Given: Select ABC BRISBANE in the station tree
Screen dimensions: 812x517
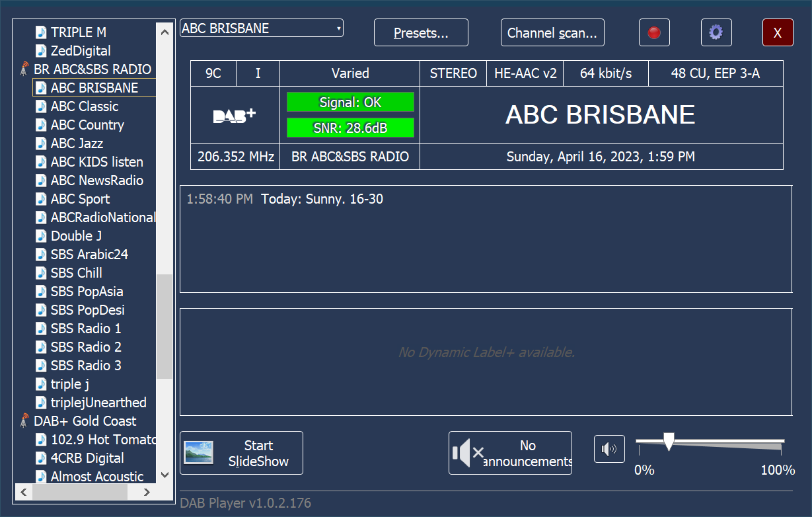Looking at the screenshot, I should [x=94, y=88].
